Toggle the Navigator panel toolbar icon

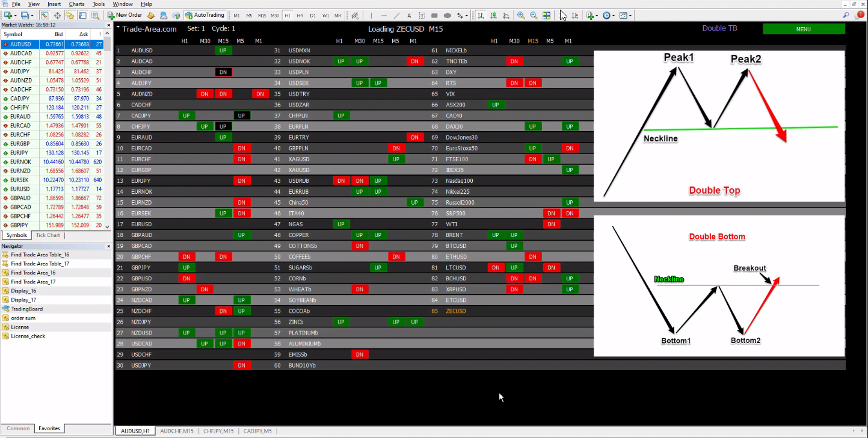tap(70, 15)
